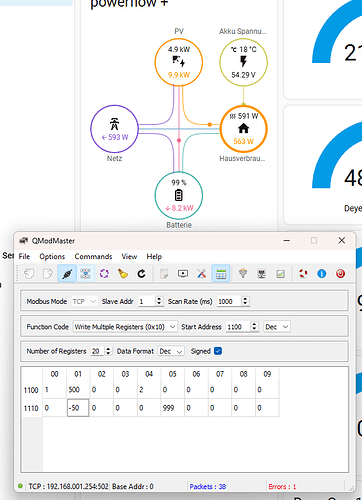Click the Load Session toolbar icon

29,274
